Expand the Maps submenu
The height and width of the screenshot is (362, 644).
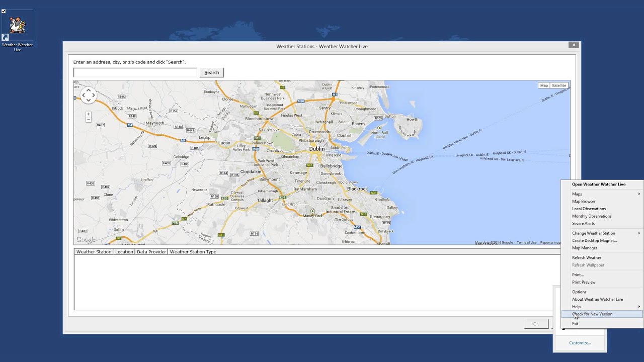pos(602,194)
